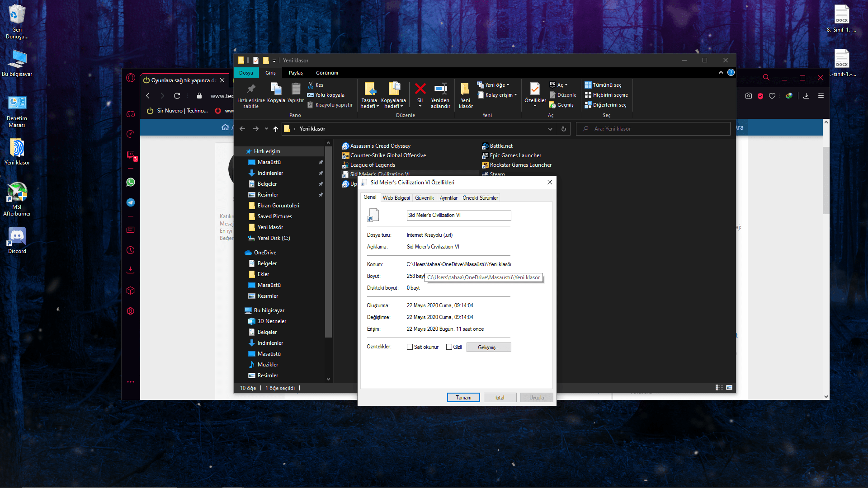Click the Up one level arrow icon
The height and width of the screenshot is (488, 868).
click(x=275, y=129)
